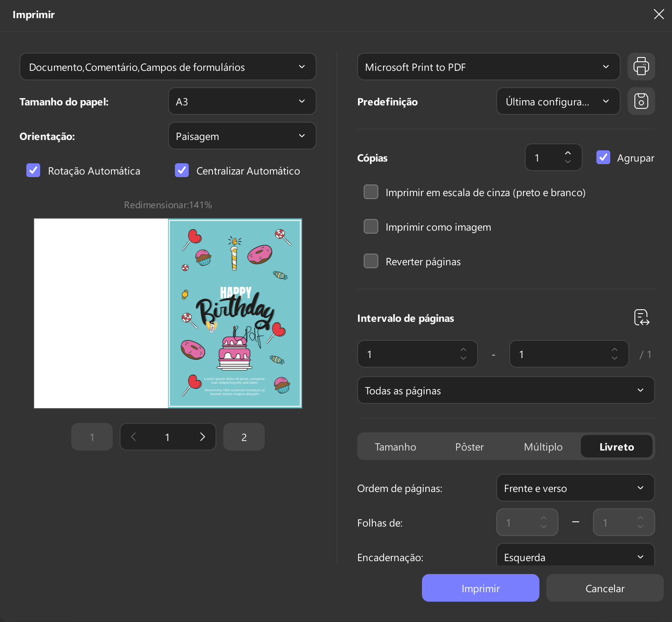Open the Tamanho do papel A3 dropdown
Image resolution: width=672 pixels, height=622 pixels.
(242, 101)
